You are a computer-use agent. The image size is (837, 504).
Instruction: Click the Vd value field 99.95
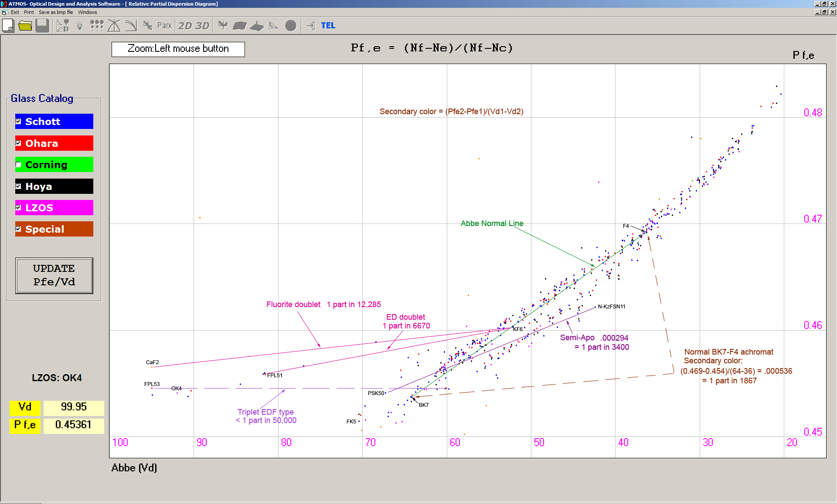(74, 407)
